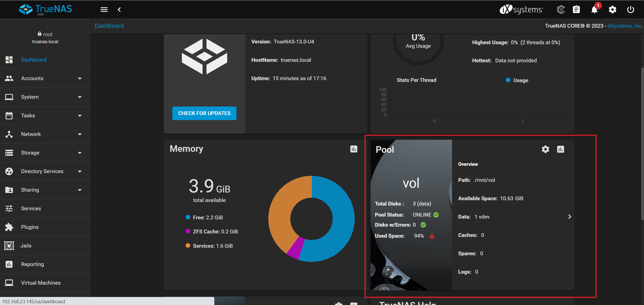
Task: Open Services in sidebar
Action: coord(31,209)
